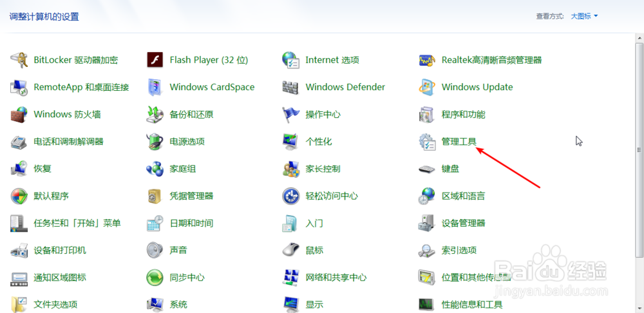Open the 家长控制 icon
The image size is (644, 313).
291,169
